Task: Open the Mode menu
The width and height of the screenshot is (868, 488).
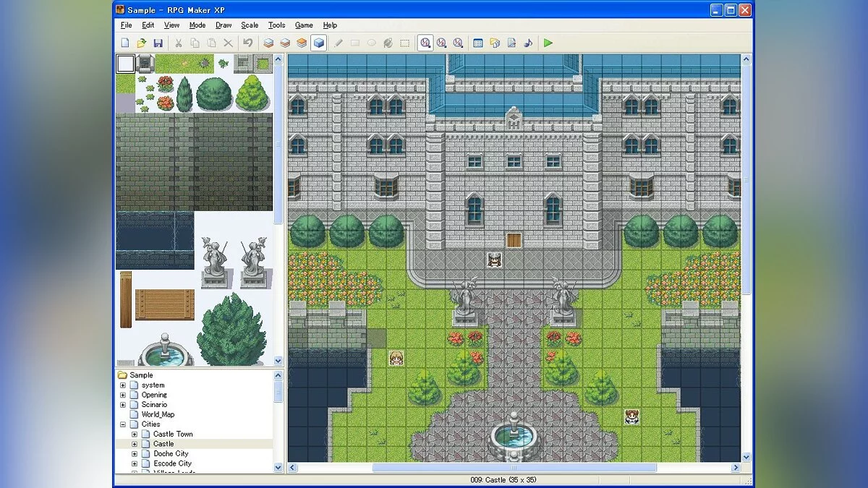Action: [x=197, y=25]
